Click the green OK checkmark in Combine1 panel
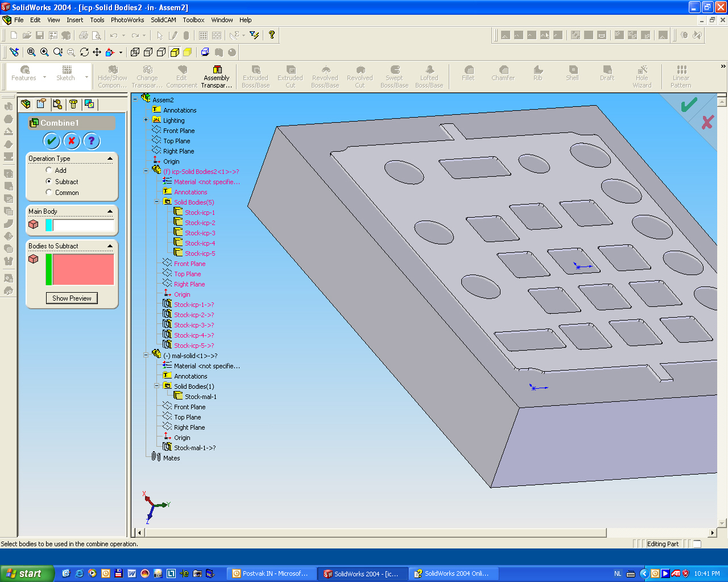Screen dimensions: 728x582 [51, 141]
